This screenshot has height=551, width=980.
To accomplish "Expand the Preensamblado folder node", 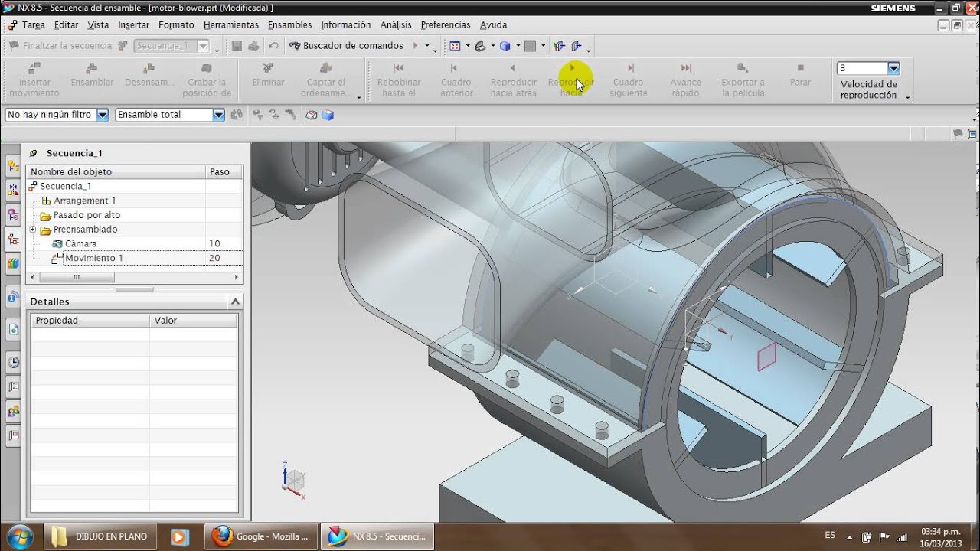I will (33, 230).
